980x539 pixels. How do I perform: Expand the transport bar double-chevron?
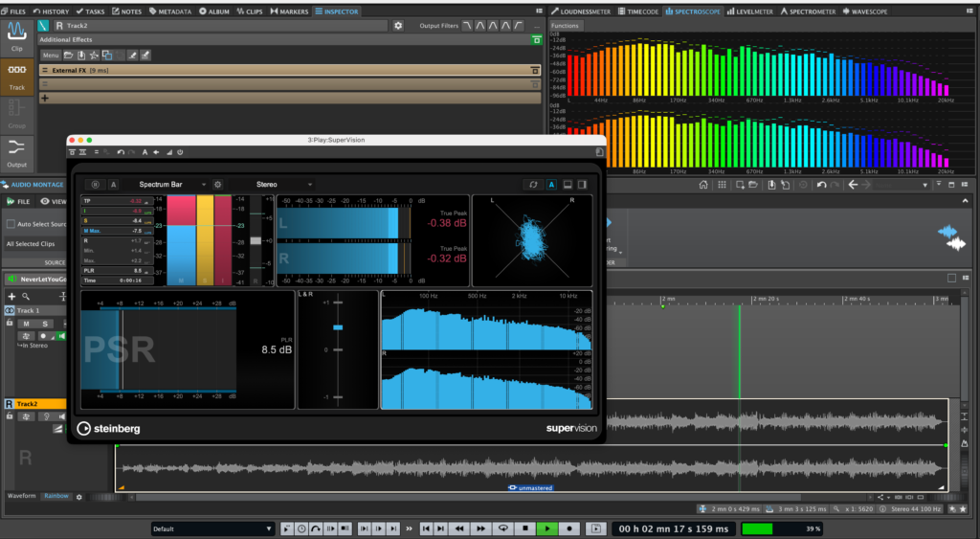click(x=410, y=529)
